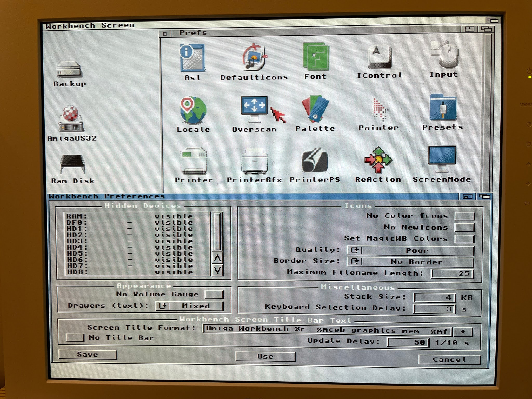Click the Use button
532x399 pixels.
click(265, 356)
